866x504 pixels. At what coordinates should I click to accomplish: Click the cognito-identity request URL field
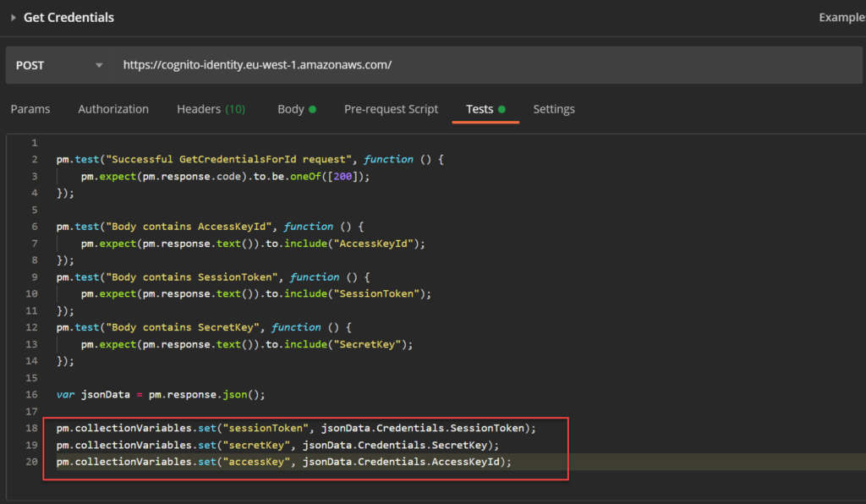pyautogui.click(x=257, y=65)
